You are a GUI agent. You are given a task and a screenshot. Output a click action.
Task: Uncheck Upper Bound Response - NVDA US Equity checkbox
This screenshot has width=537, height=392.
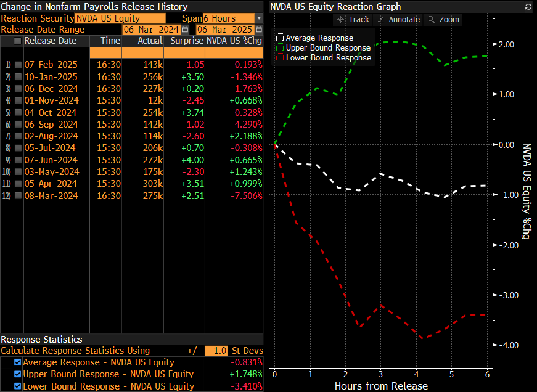point(17,374)
